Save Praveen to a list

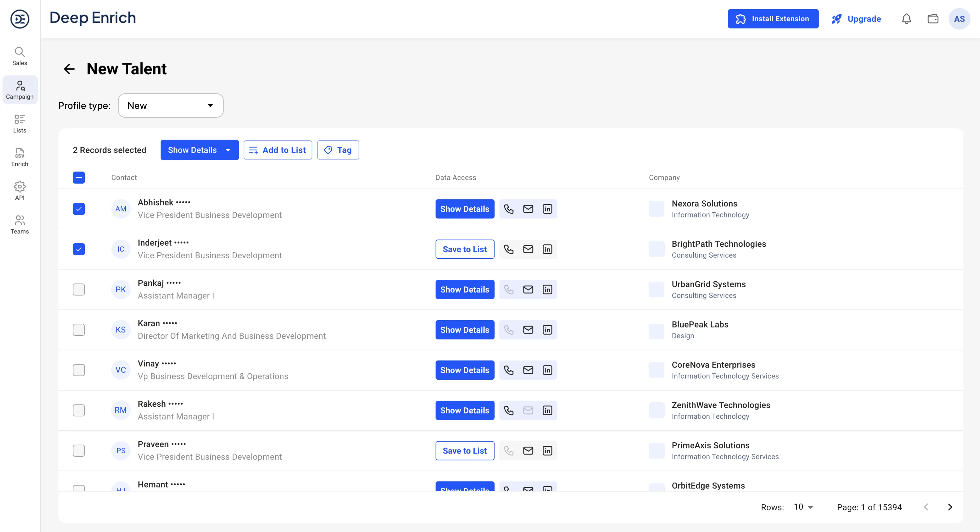(464, 451)
